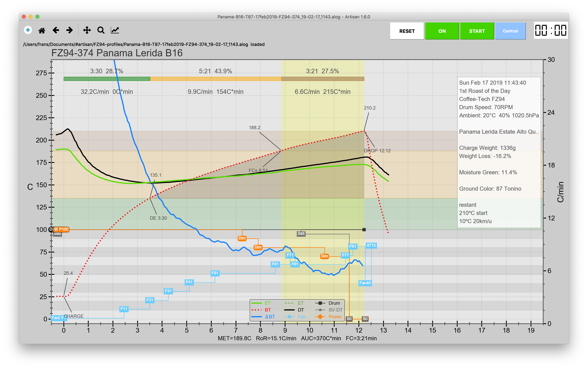Open the figure options chart icon
The width and height of the screenshot is (588, 369).
point(115,30)
